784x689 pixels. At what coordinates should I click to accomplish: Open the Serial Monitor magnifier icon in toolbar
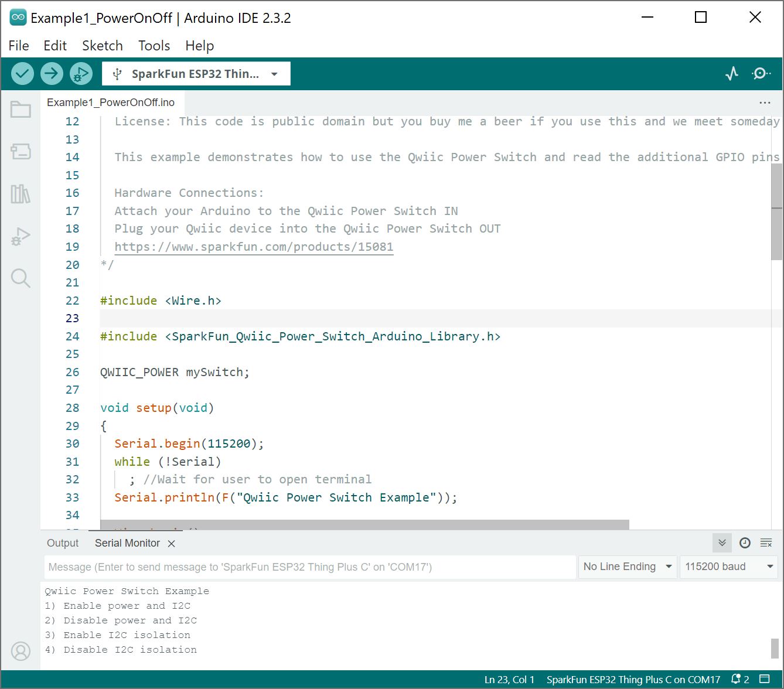coord(761,74)
